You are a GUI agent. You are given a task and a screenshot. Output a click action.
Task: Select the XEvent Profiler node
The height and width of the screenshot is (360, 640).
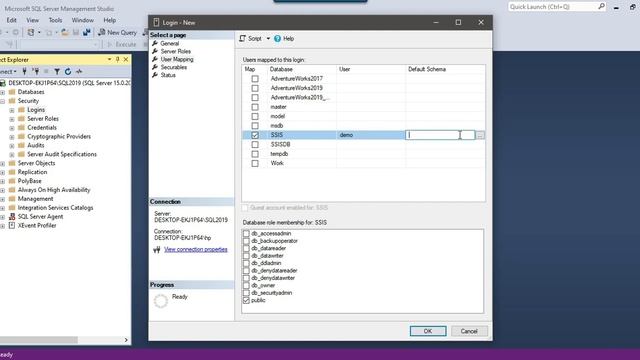[37, 226]
